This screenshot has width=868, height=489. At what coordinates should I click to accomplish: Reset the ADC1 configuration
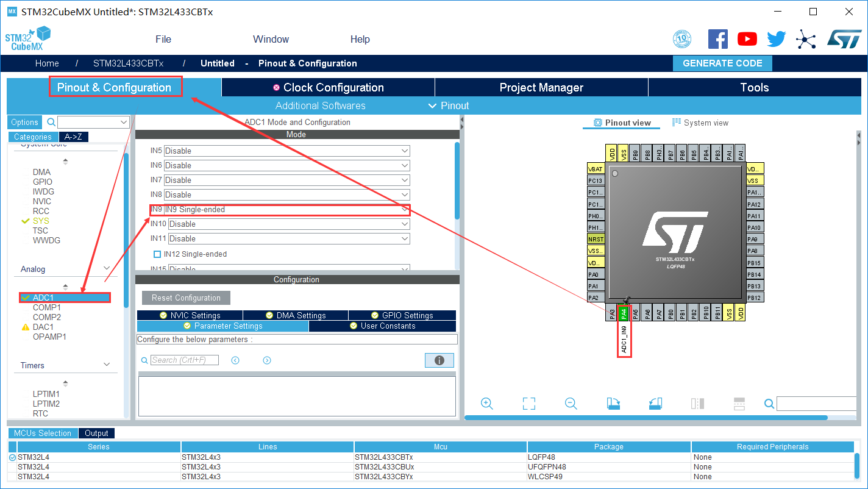tap(186, 298)
